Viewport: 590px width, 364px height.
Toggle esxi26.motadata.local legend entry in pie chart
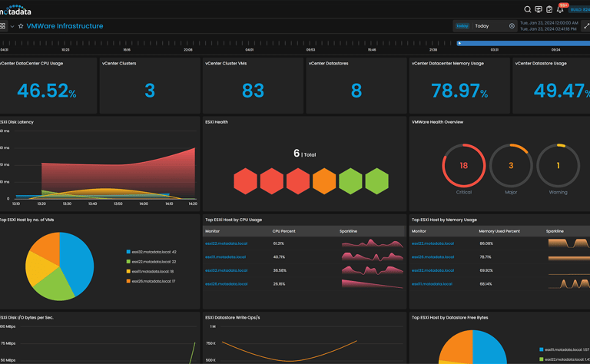(151, 281)
